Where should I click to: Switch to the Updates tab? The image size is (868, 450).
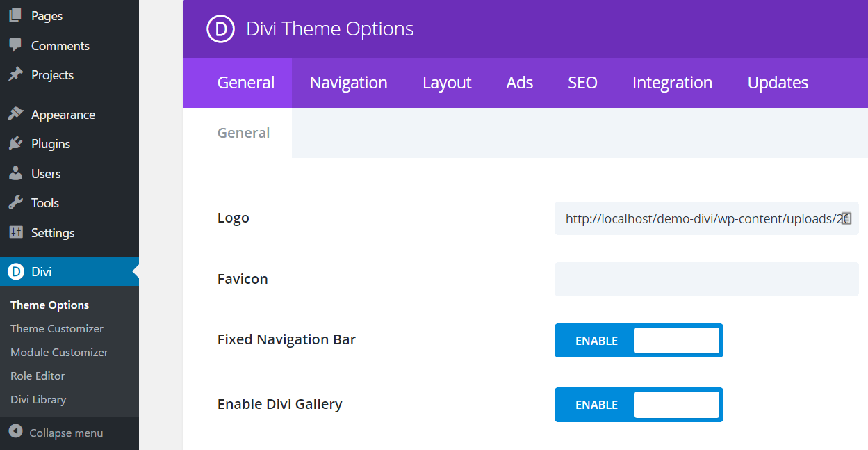click(778, 83)
